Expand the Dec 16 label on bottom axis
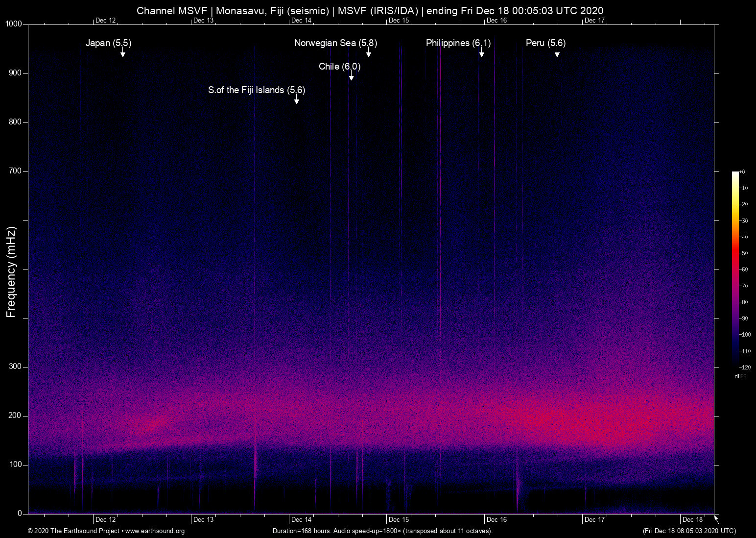Viewport: 756px width, 538px height. 496,519
